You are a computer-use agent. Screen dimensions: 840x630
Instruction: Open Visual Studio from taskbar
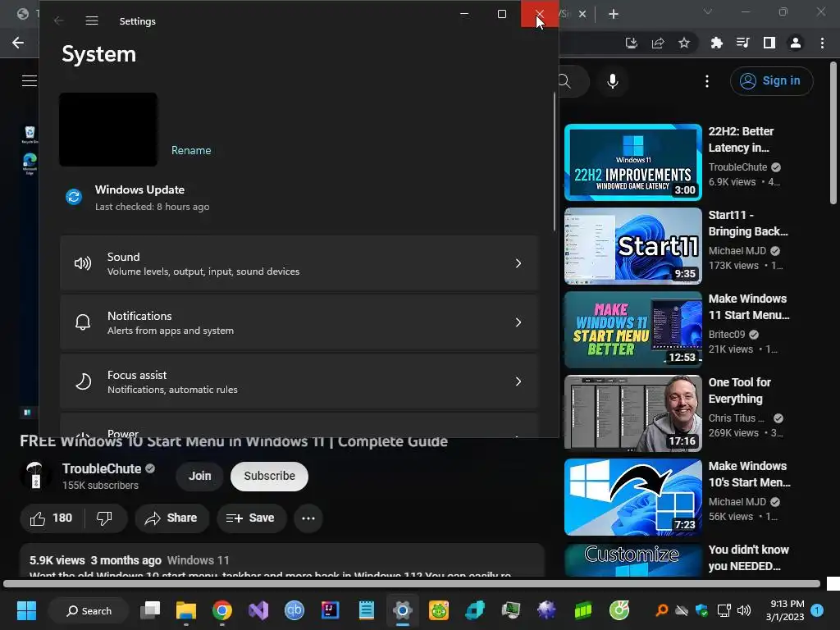pos(258,610)
